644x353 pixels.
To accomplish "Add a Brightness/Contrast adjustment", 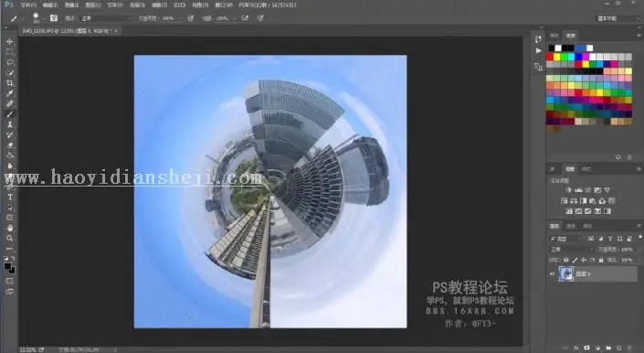I will click(569, 190).
